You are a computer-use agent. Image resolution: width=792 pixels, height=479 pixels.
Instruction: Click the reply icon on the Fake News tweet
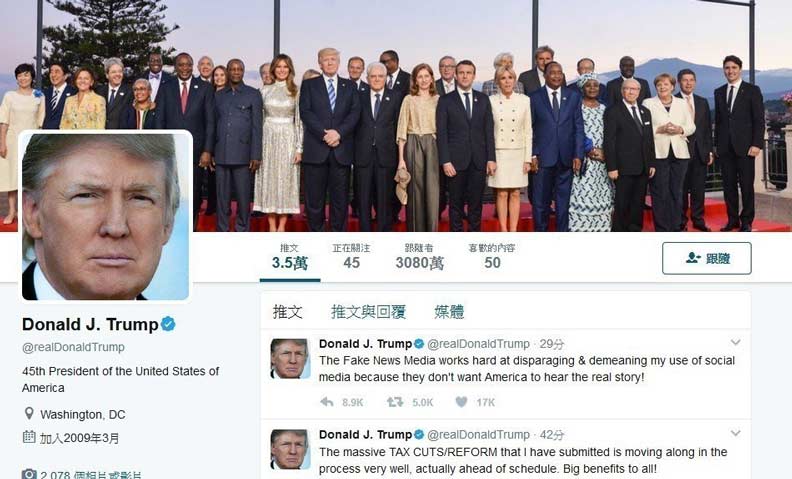point(327,402)
